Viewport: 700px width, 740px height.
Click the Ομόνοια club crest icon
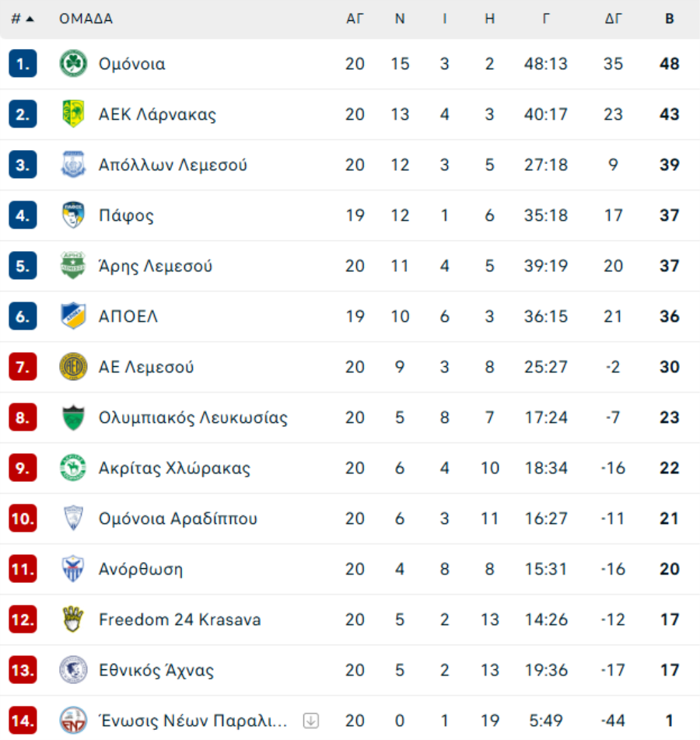coord(73,64)
